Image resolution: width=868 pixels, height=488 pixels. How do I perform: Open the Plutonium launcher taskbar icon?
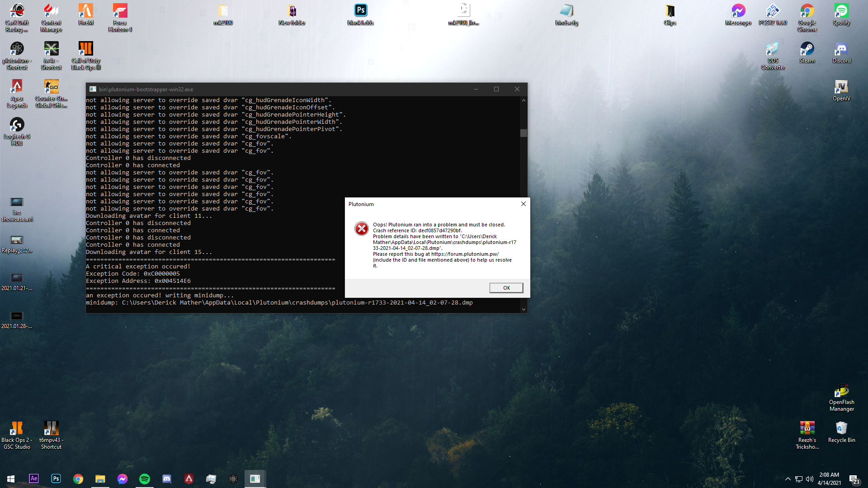coord(233,479)
